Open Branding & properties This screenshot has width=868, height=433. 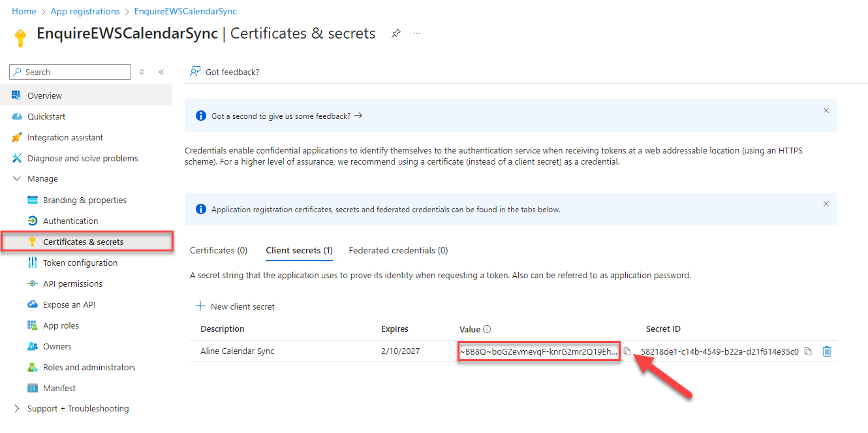[x=85, y=200]
